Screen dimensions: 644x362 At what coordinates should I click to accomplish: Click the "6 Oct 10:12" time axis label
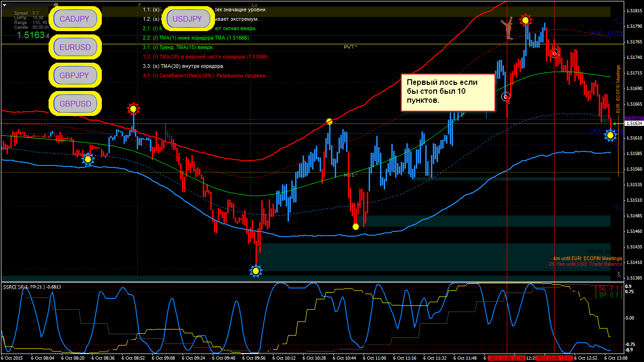(284, 358)
